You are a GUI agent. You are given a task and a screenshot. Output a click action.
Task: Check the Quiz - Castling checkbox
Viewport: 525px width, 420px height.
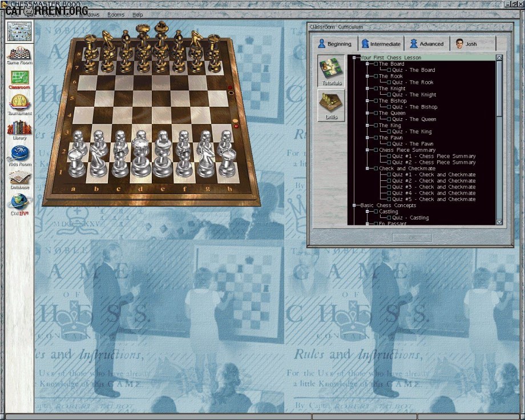(389, 217)
